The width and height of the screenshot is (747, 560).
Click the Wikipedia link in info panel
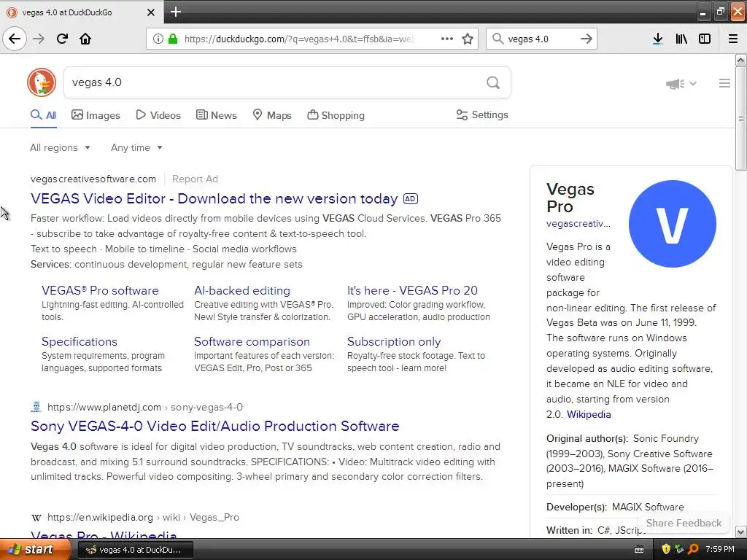(x=589, y=414)
